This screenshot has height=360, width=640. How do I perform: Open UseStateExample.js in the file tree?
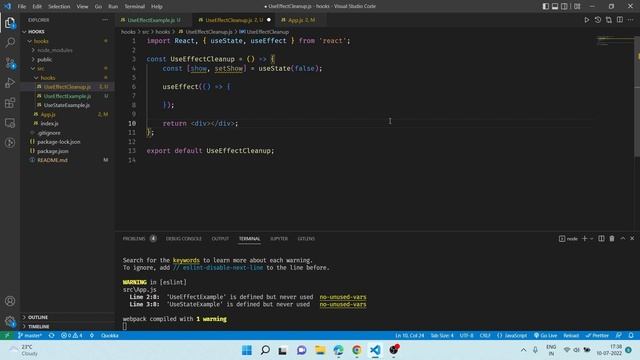click(67, 105)
